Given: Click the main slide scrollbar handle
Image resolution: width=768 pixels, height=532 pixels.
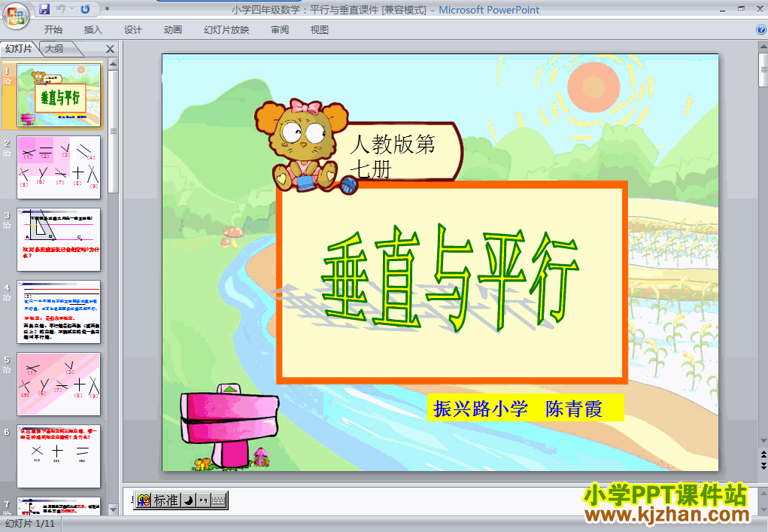Looking at the screenshot, I should click(763, 70).
